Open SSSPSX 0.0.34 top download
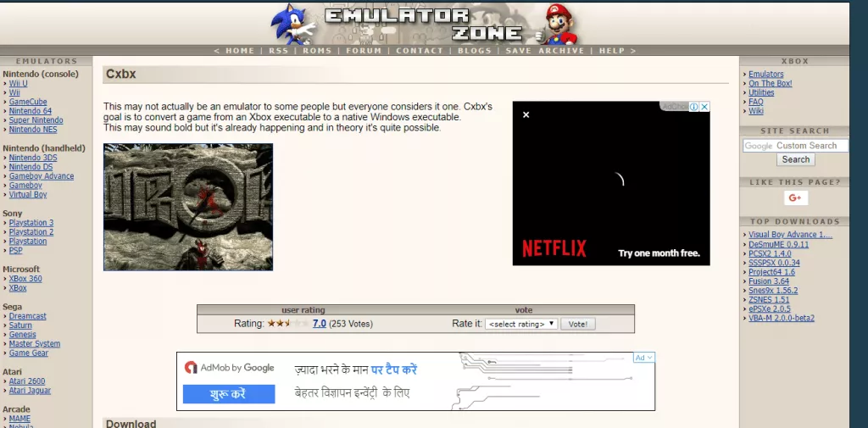The height and width of the screenshot is (428, 868). pos(774,263)
